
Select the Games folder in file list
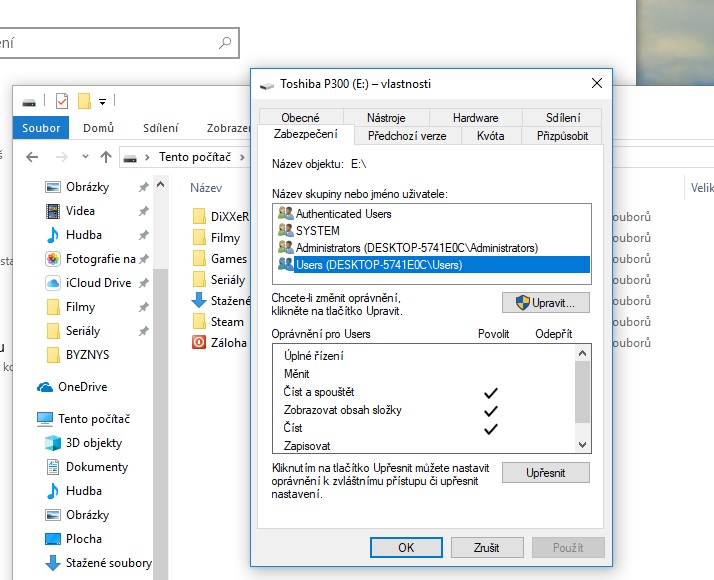pos(221,259)
